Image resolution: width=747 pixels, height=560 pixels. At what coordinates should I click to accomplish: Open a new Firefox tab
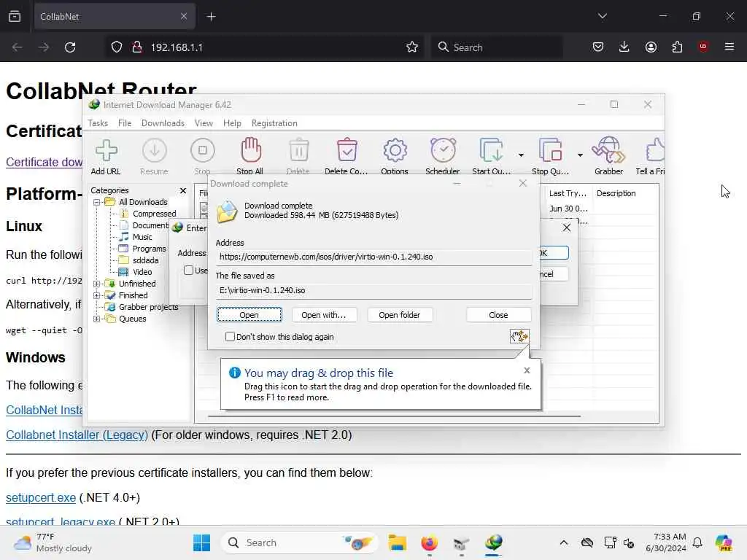(x=211, y=17)
